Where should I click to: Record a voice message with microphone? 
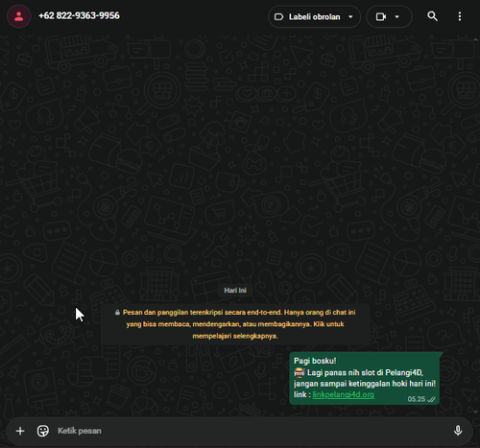pos(458,431)
